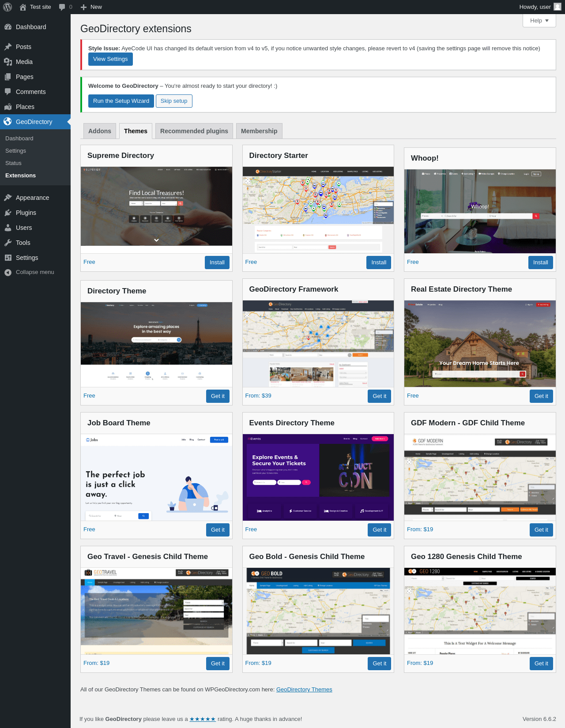Get the Directory Theme
Viewport: 565px width, 728px height.
[218, 396]
